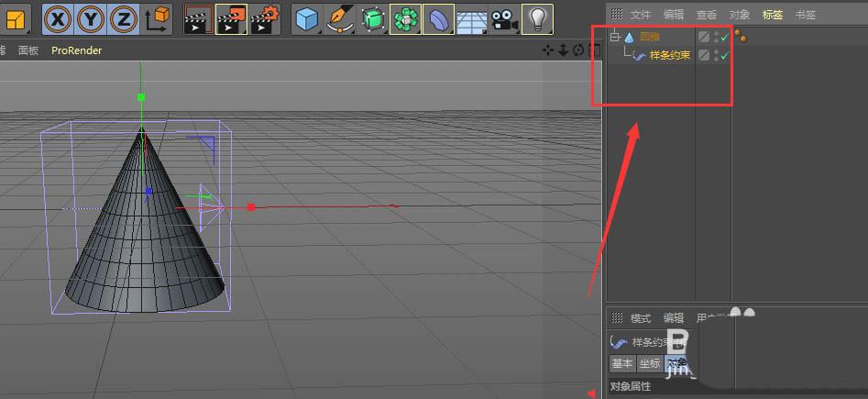Image resolution: width=868 pixels, height=399 pixels.
Task: Open the ProRender viewport menu
Action: pos(77,50)
